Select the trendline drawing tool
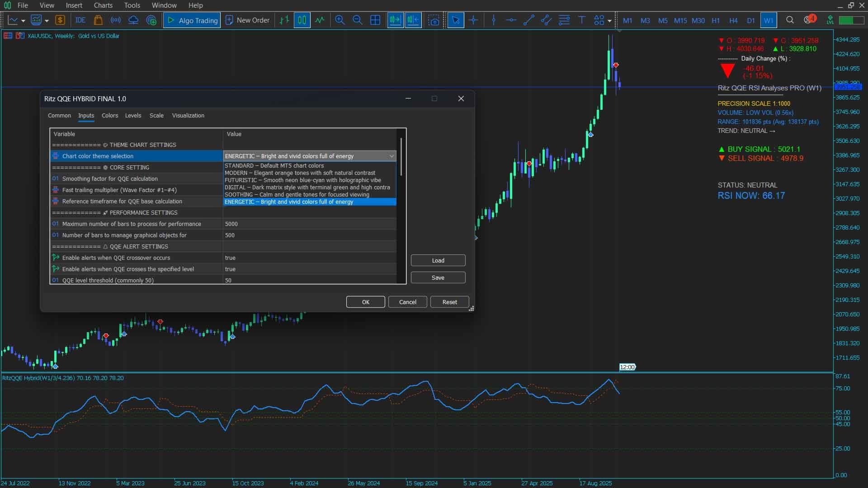Screen dimensions: 868x488 click(x=528, y=20)
